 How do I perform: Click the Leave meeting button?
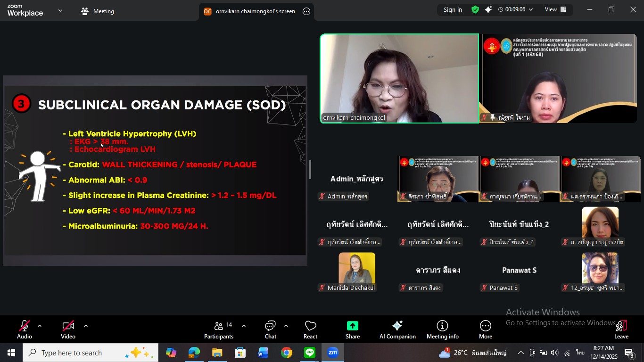(621, 329)
